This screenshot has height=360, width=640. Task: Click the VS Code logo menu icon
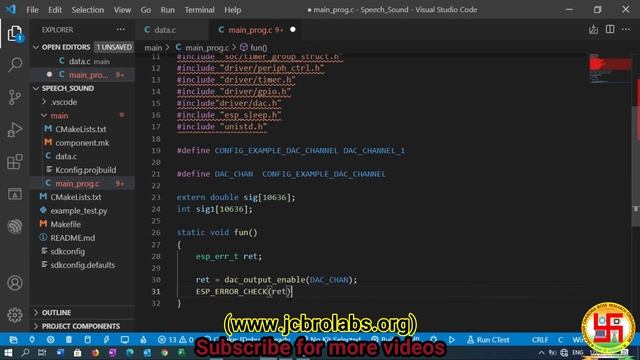click(11, 9)
